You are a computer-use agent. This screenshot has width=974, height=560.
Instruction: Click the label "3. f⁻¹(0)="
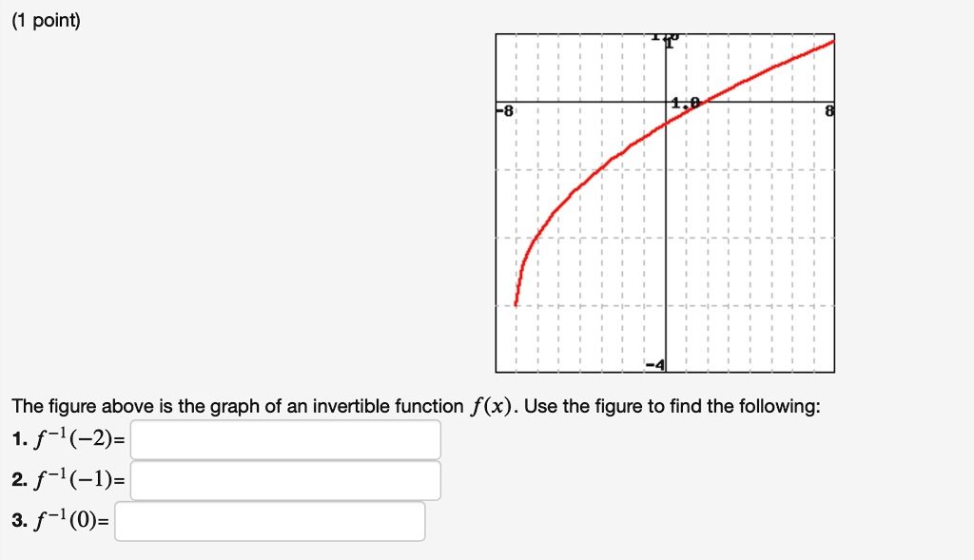(57, 522)
